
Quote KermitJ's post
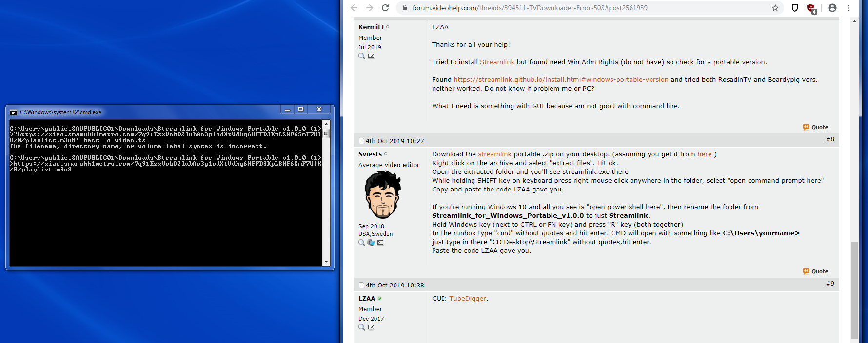coord(815,127)
